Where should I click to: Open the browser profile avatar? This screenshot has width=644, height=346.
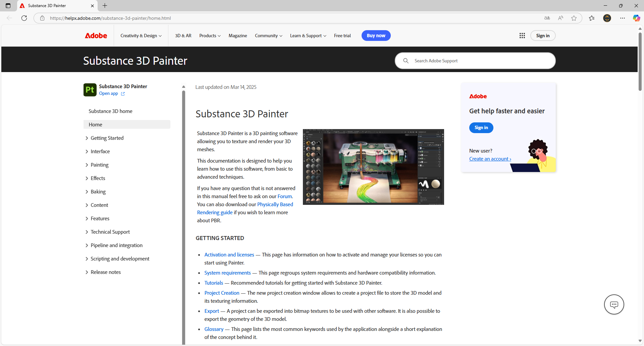(x=607, y=18)
